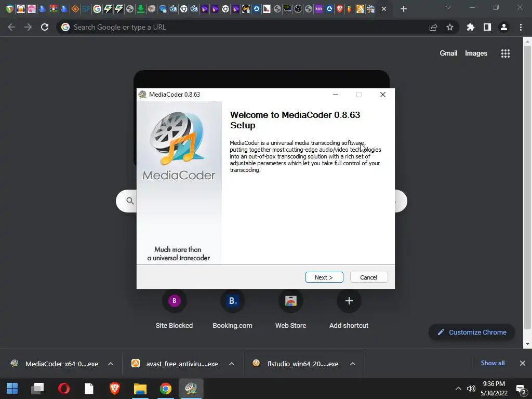Expand flstudio_win64 download options

353,364
